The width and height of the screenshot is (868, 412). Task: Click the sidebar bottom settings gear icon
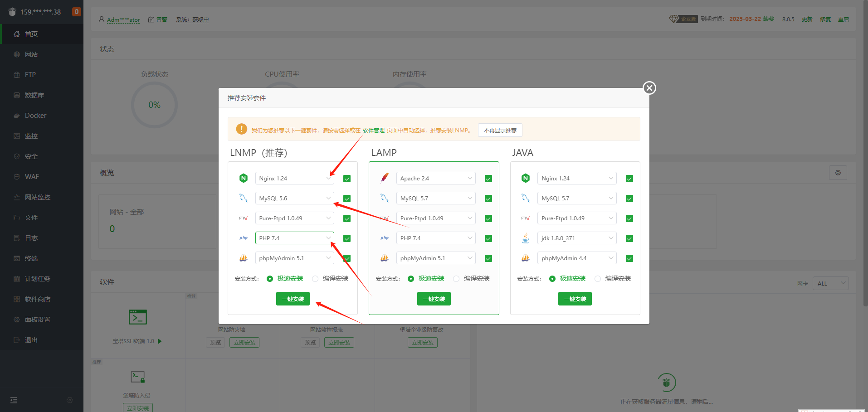coord(70,400)
